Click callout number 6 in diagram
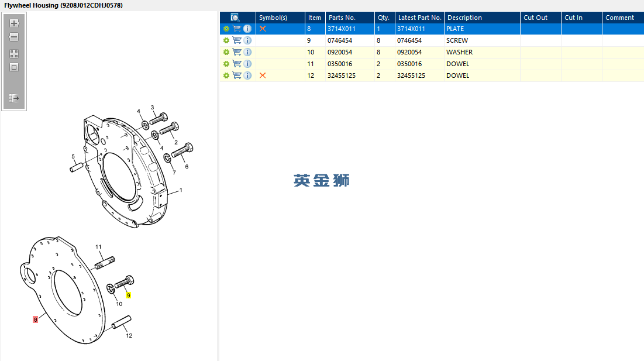This screenshot has height=361, width=644. (187, 166)
